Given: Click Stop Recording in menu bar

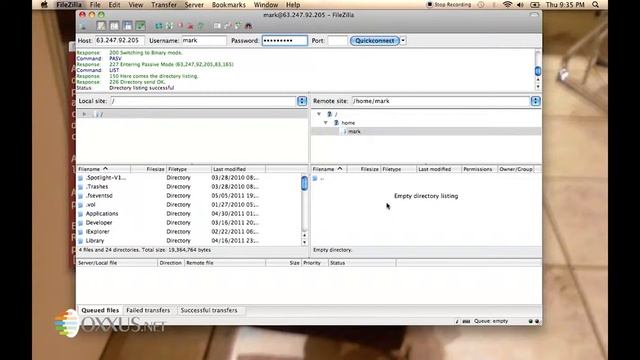Looking at the screenshot, I should click(449, 5).
